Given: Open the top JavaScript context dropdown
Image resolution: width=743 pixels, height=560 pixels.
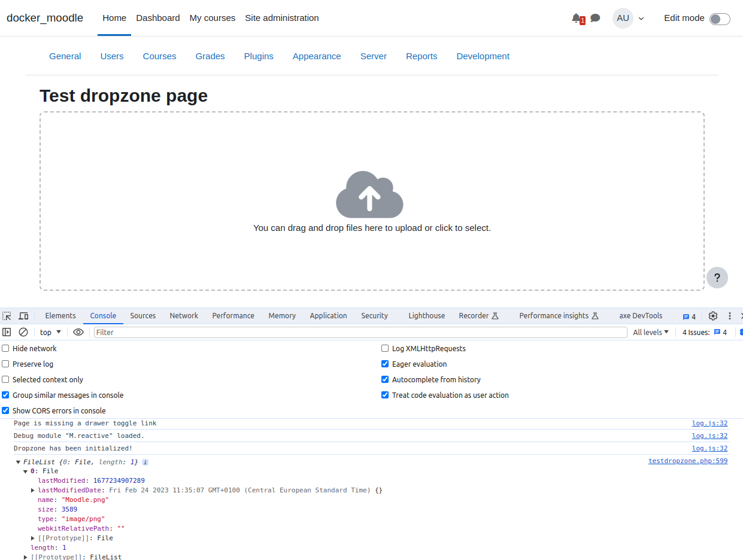Looking at the screenshot, I should 50,332.
